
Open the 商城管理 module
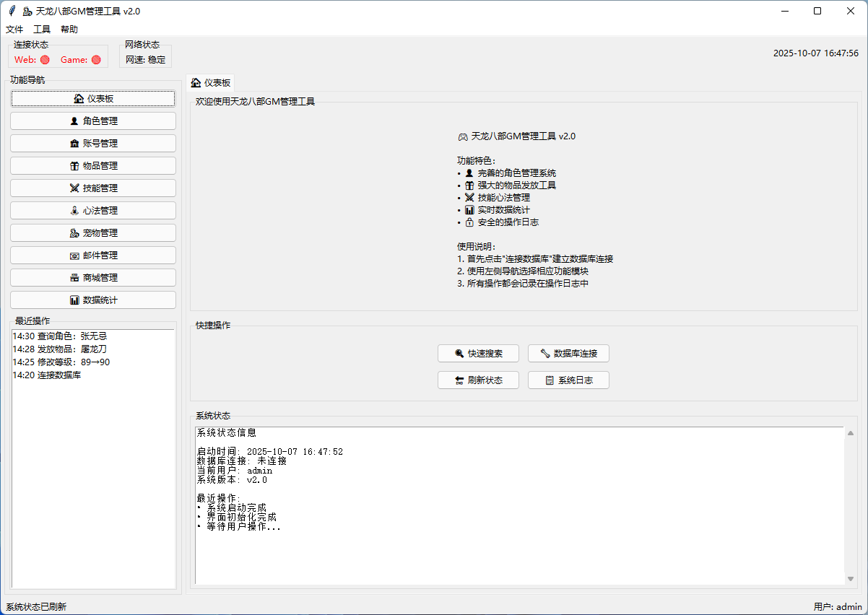93,278
